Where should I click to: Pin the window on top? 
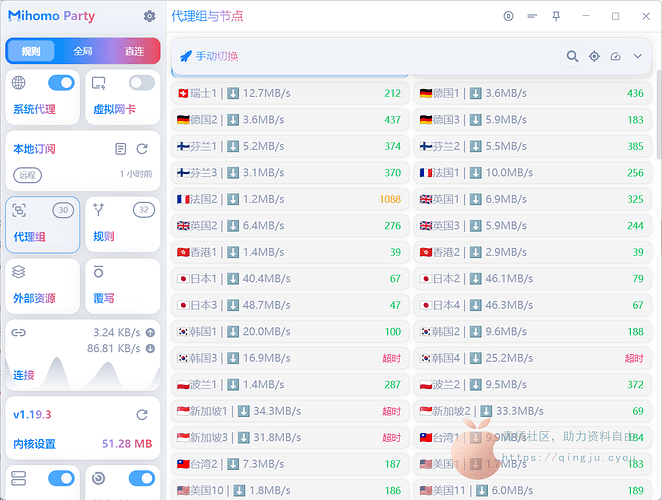coord(556,16)
